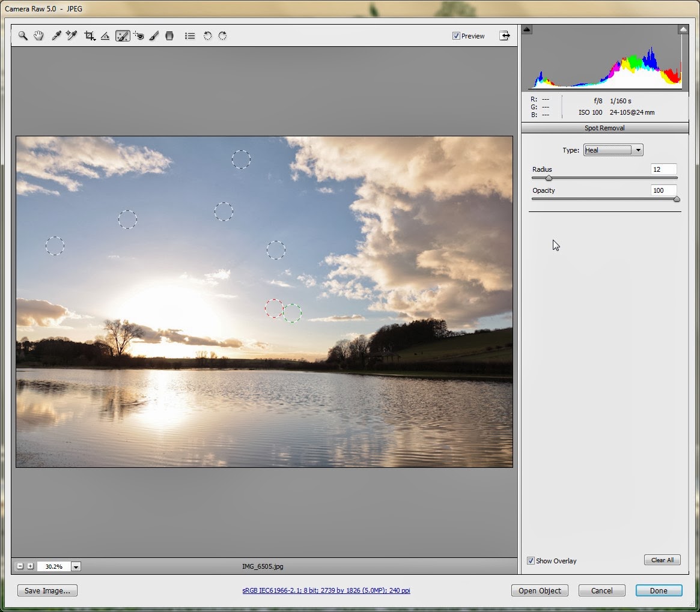Click the f/8 aperture readout
The image size is (700, 612).
598,101
